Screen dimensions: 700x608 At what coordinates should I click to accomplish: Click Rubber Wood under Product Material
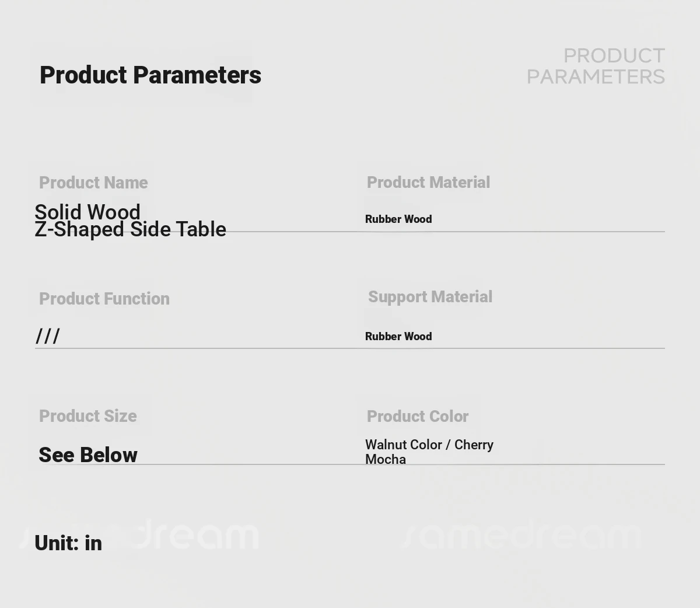[398, 219]
